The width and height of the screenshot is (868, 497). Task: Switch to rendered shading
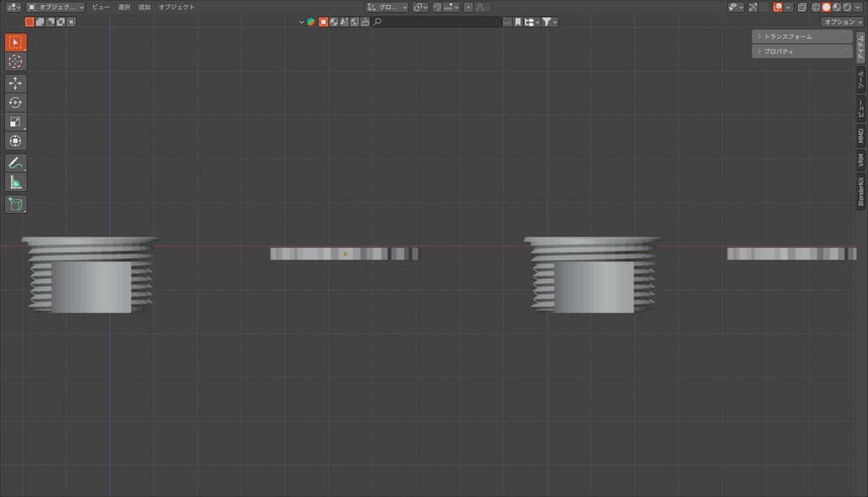(847, 7)
